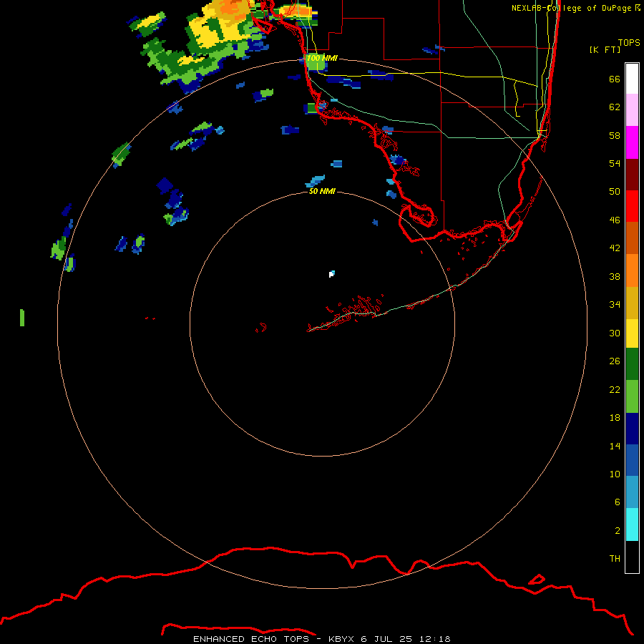Click legend value 30
Viewport: 644px width, 644px height.
(615, 333)
